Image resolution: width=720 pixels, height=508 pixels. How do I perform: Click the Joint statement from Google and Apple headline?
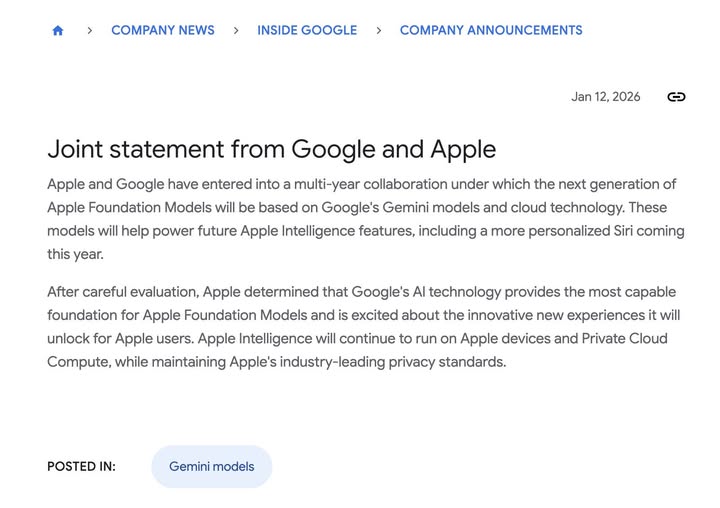(x=271, y=150)
